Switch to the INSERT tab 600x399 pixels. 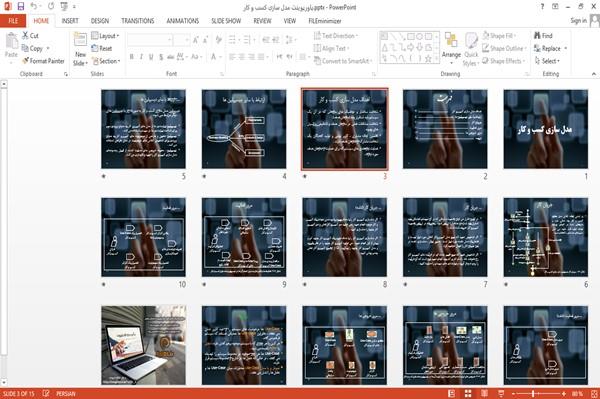tap(70, 21)
